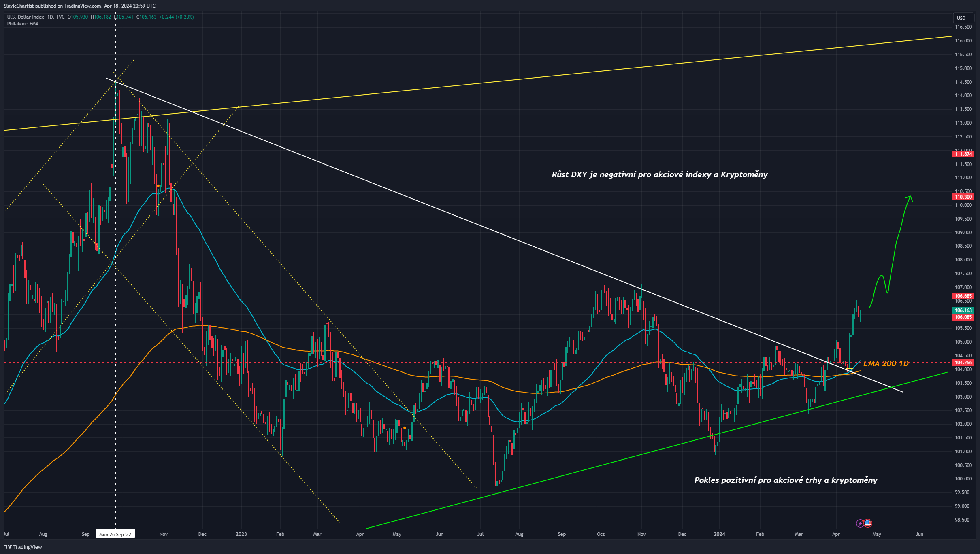Image resolution: width=980 pixels, height=554 pixels.
Task: Click the red 106.085 price label
Action: [963, 317]
